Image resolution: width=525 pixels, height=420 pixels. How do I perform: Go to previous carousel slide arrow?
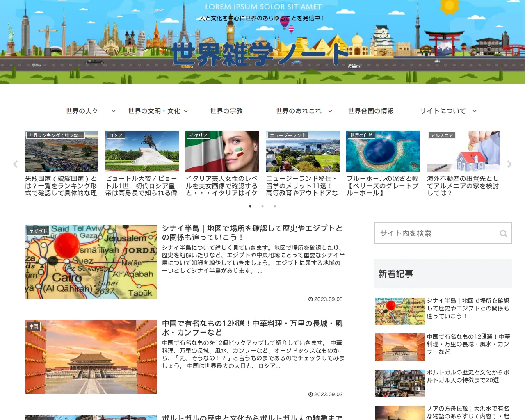(x=15, y=164)
